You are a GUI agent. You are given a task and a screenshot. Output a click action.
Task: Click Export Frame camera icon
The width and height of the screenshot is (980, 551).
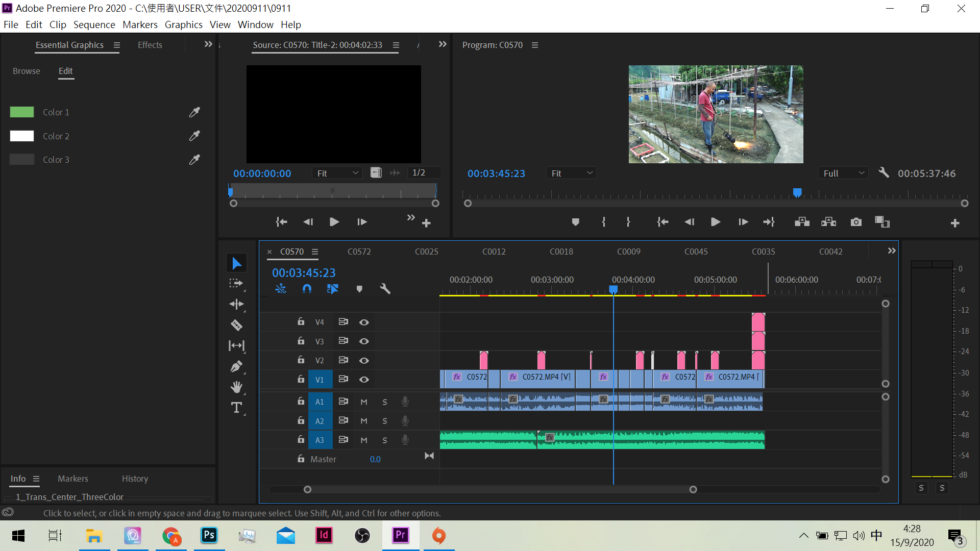pyautogui.click(x=856, y=222)
